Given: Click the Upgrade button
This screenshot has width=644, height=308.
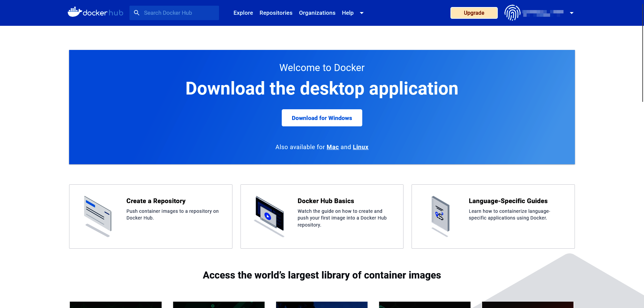Looking at the screenshot, I should tap(474, 13).
